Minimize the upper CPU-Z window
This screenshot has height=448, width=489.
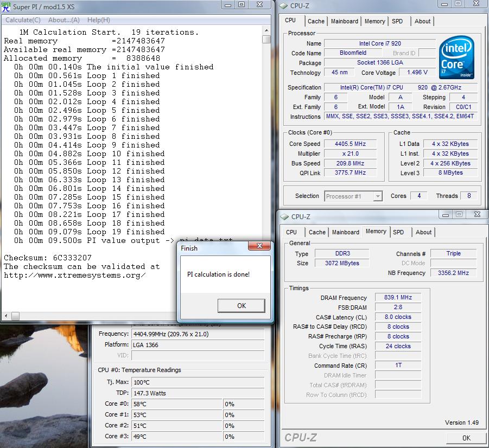444,4
